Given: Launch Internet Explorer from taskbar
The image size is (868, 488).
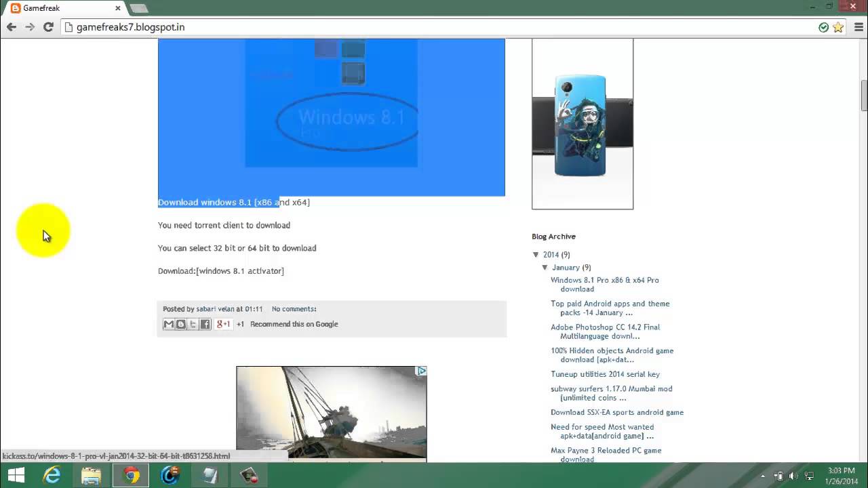Looking at the screenshot, I should click(x=52, y=476).
